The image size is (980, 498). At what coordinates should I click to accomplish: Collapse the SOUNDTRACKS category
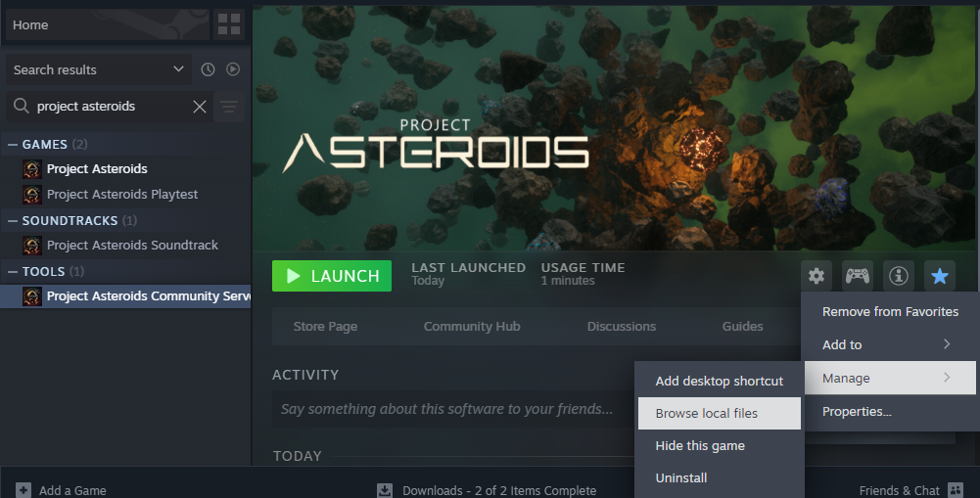click(13, 221)
